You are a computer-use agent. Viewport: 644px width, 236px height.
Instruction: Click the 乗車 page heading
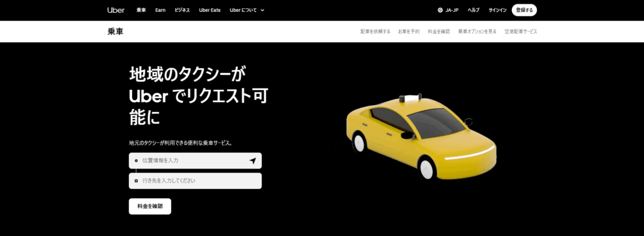click(116, 31)
